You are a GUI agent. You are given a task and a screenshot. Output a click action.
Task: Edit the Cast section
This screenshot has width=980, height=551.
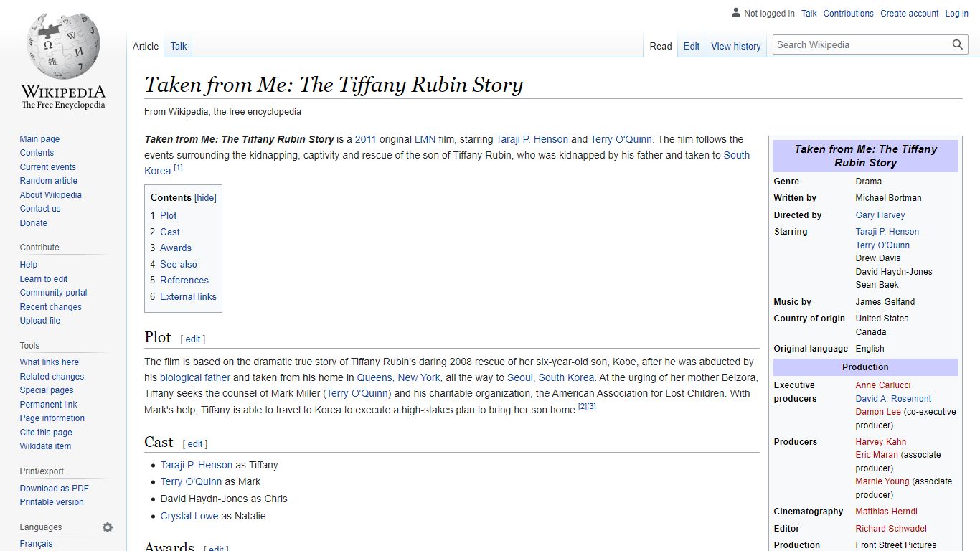[195, 444]
